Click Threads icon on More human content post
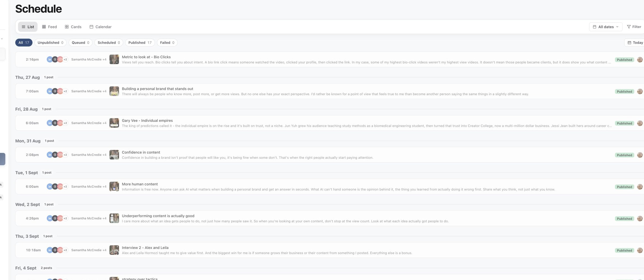 pyautogui.click(x=55, y=186)
